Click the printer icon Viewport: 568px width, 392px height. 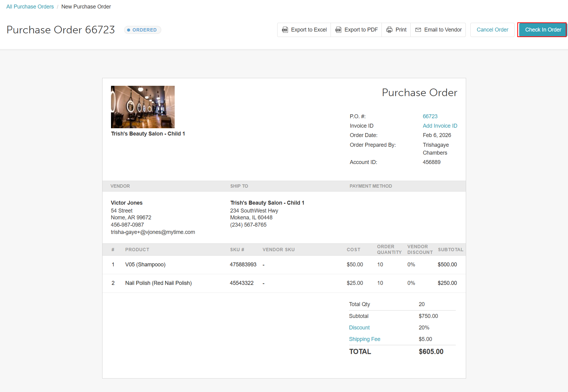click(x=389, y=30)
